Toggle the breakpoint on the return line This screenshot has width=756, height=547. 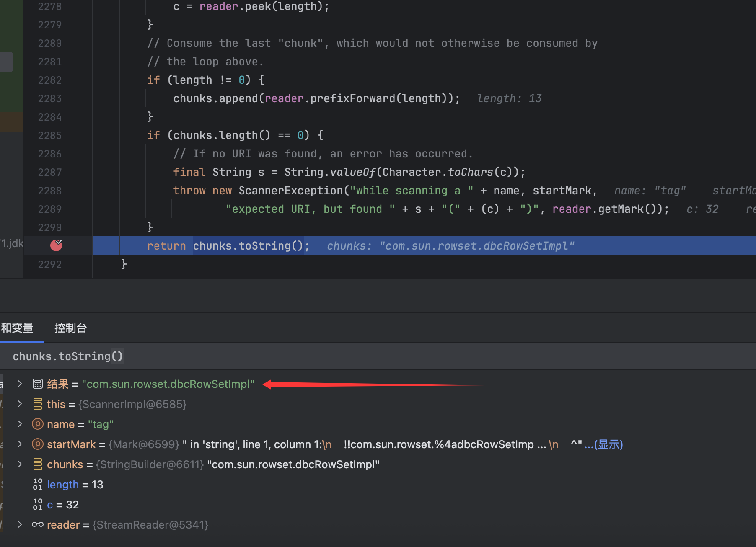click(56, 245)
